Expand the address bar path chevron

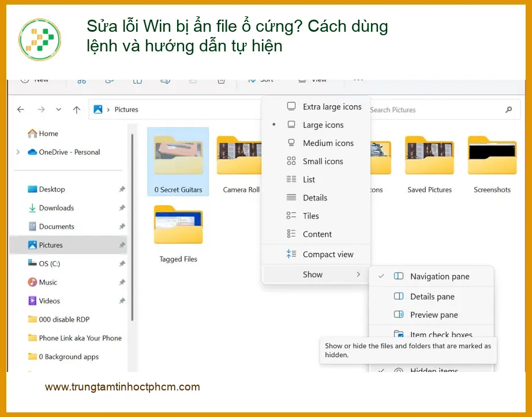click(x=108, y=110)
